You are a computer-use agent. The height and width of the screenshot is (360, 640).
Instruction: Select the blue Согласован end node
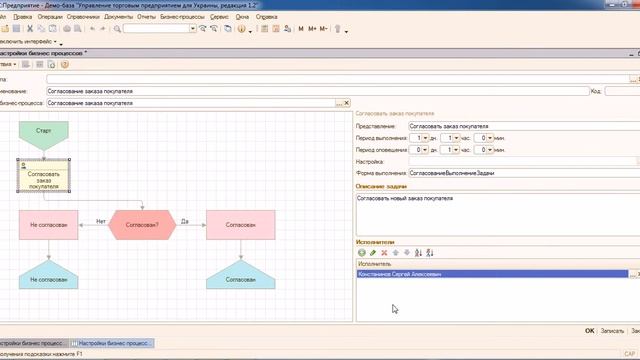click(240, 276)
